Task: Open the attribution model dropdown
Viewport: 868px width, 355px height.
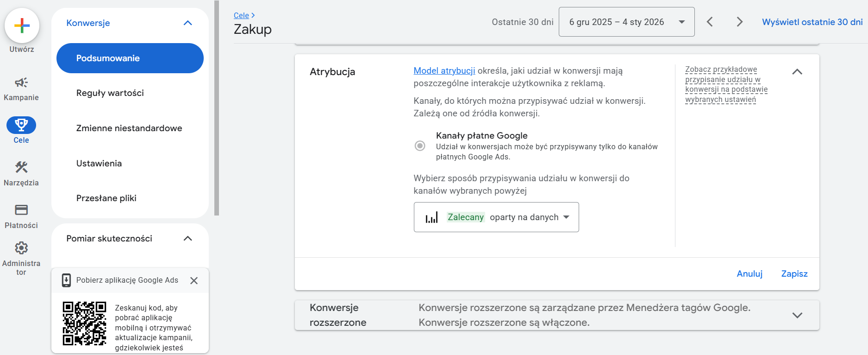Action: 496,217
